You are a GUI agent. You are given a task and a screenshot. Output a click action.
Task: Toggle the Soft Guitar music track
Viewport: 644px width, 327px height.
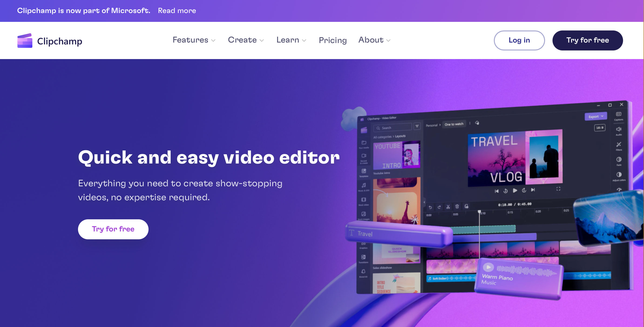(x=442, y=278)
